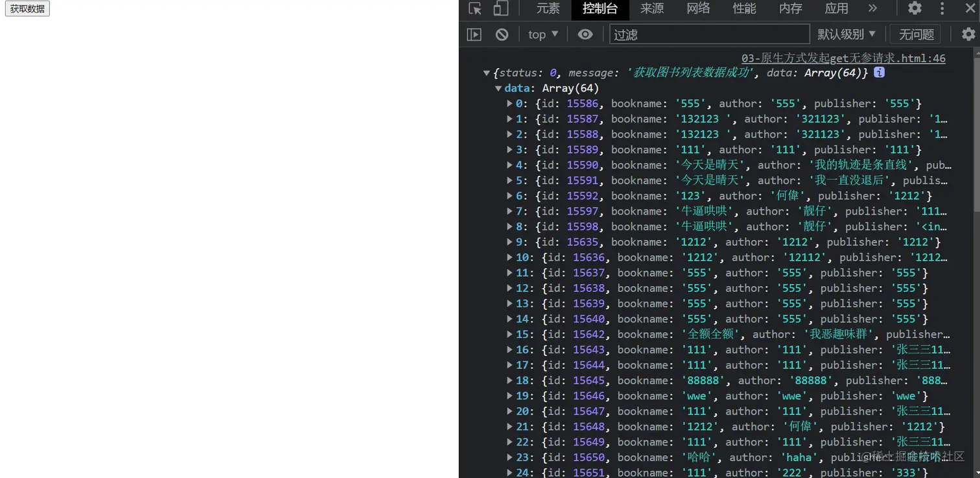Create a live expression with eye icon
980x478 pixels.
[x=585, y=34]
